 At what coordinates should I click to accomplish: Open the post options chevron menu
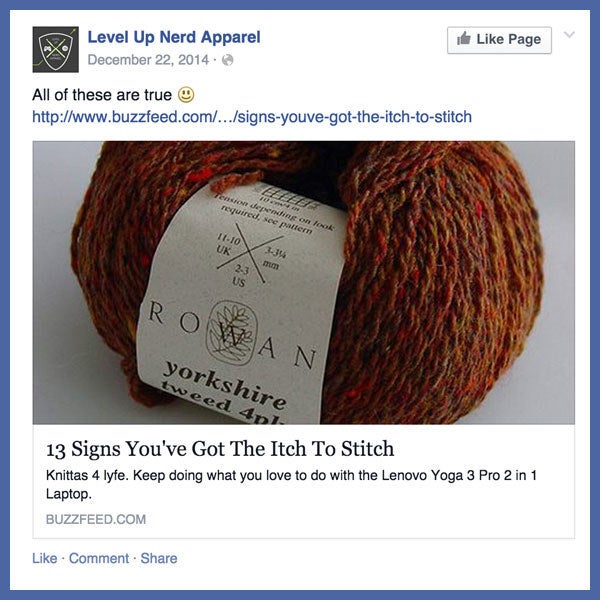(569, 35)
